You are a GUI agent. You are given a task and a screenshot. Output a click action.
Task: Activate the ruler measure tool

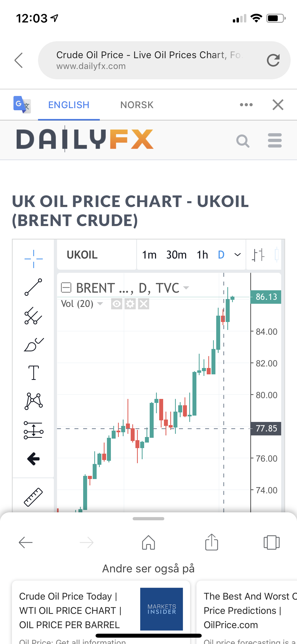[x=33, y=497]
